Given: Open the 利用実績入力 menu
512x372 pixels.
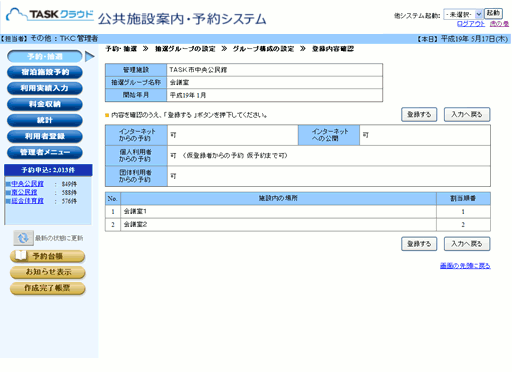Looking at the screenshot, I should (x=45, y=88).
